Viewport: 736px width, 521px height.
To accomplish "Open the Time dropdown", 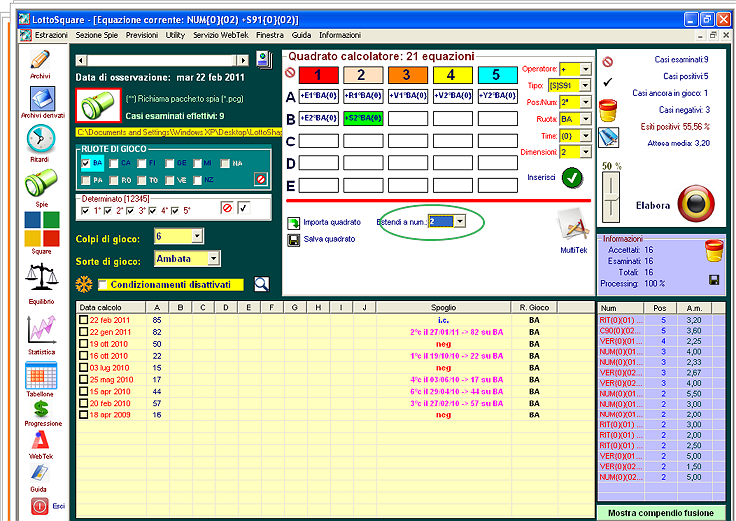I will pyautogui.click(x=585, y=136).
